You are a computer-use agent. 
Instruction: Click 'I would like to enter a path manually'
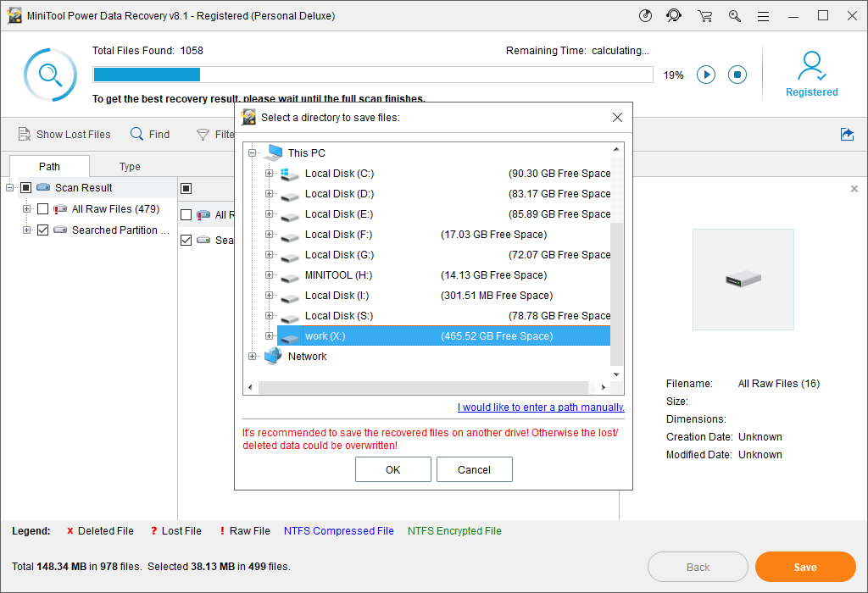(541, 407)
